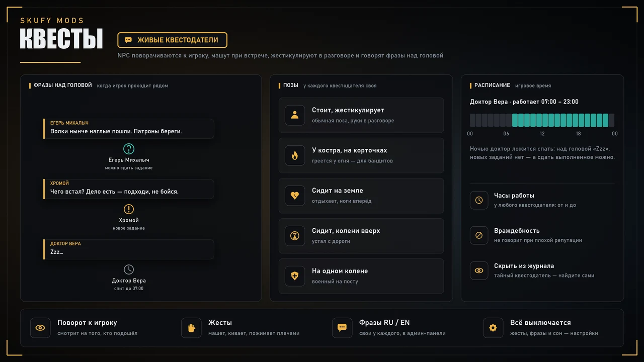644x362 pixels.
Task: Click the hourglass icon beside «Сидит, колени вверх»
Action: [295, 236]
